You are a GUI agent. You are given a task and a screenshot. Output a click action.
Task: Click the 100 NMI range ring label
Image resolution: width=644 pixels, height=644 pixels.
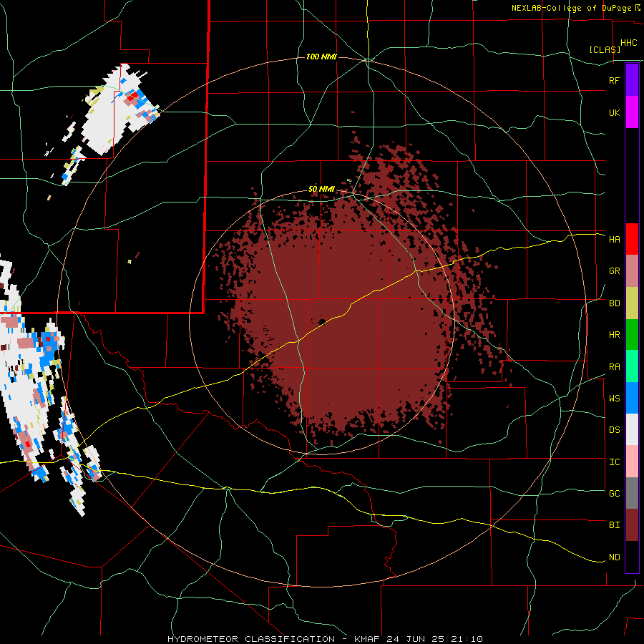tap(321, 57)
